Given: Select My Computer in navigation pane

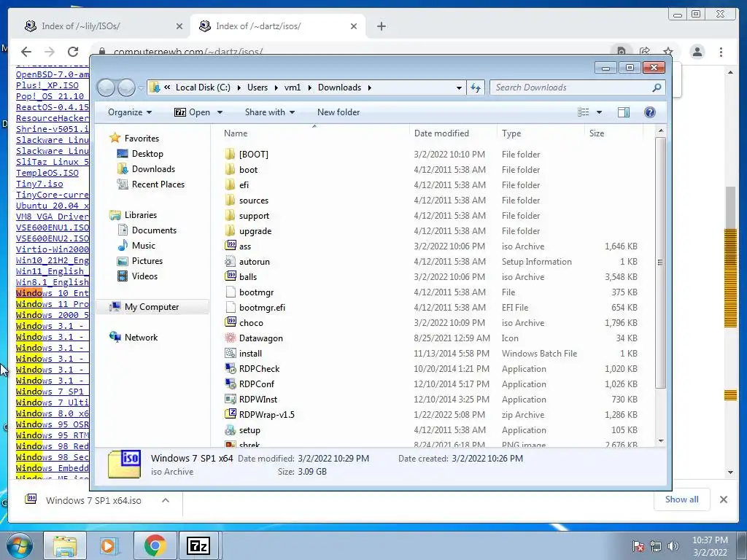Looking at the screenshot, I should point(152,307).
